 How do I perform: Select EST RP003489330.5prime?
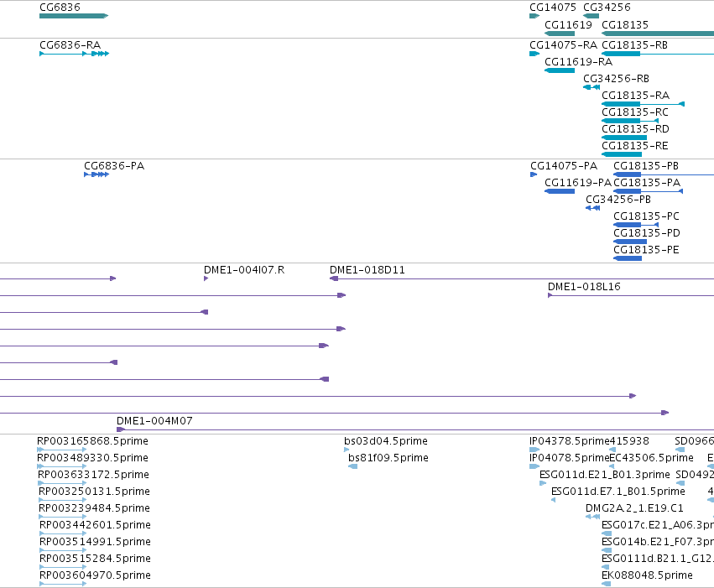click(x=92, y=458)
